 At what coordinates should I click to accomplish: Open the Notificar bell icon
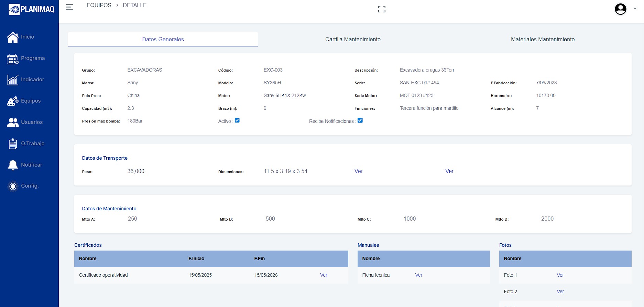click(x=13, y=165)
